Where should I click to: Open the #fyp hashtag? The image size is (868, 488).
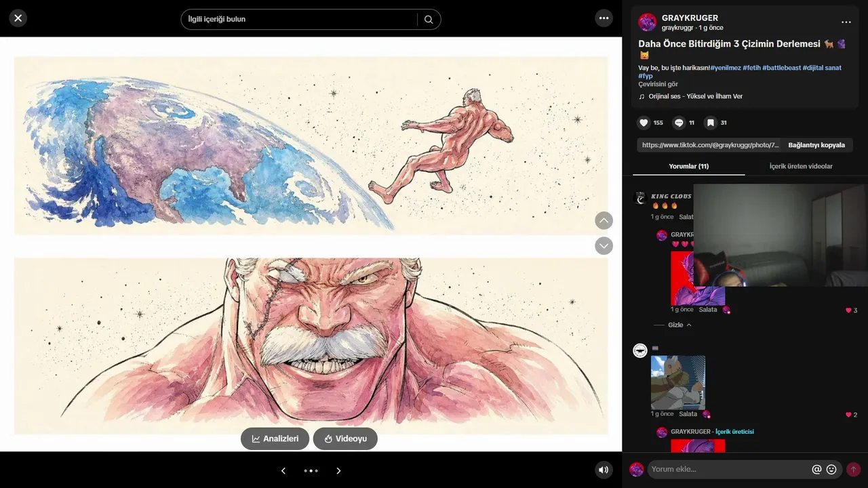tap(646, 76)
